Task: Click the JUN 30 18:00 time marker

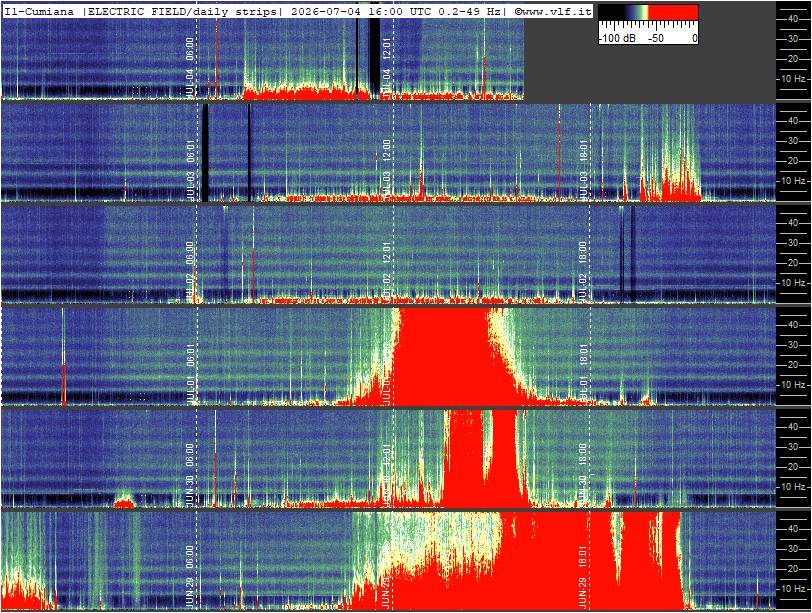Action: click(x=583, y=475)
